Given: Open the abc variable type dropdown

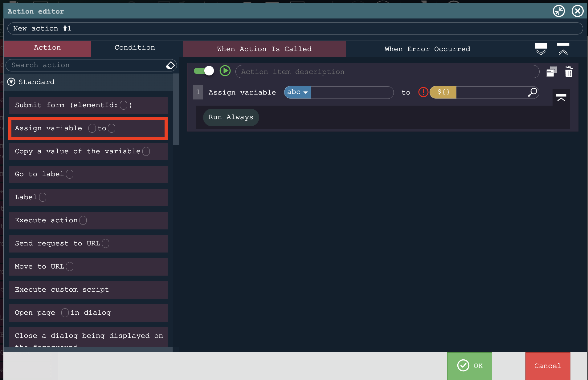Looking at the screenshot, I should pyautogui.click(x=297, y=92).
